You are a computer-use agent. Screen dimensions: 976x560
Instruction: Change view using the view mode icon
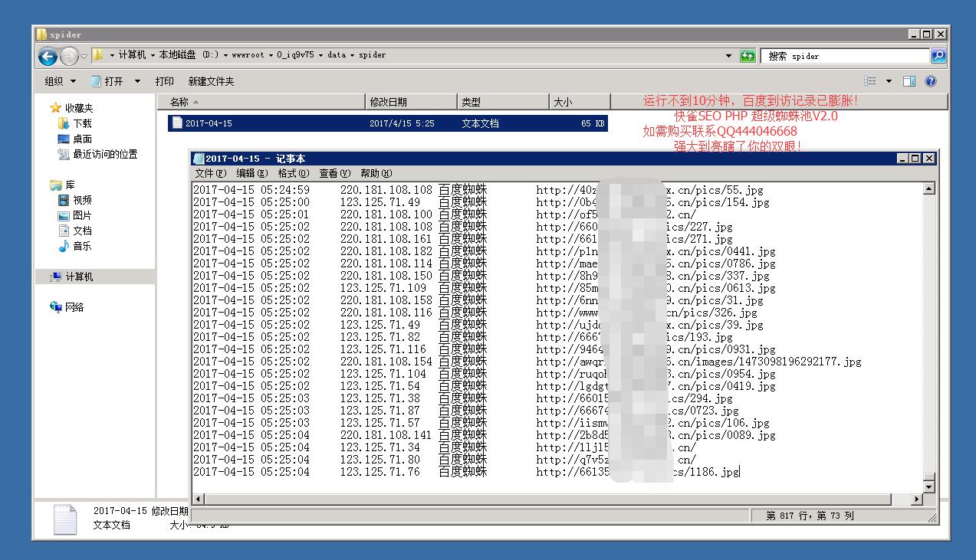click(870, 81)
